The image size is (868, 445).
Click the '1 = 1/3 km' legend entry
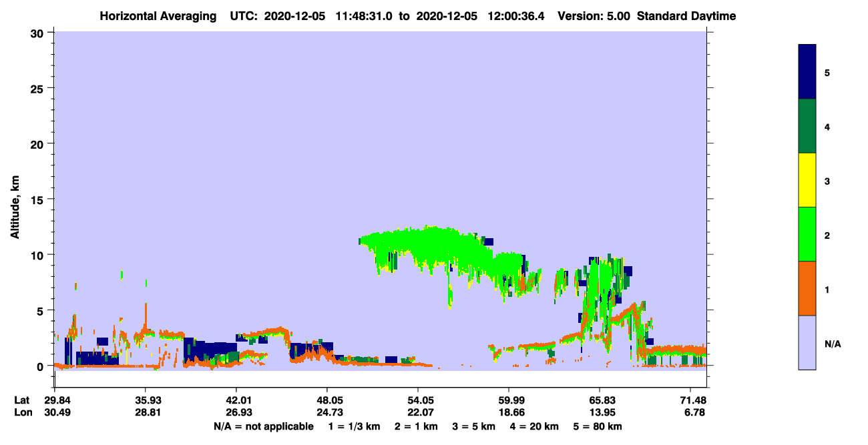coord(355,426)
